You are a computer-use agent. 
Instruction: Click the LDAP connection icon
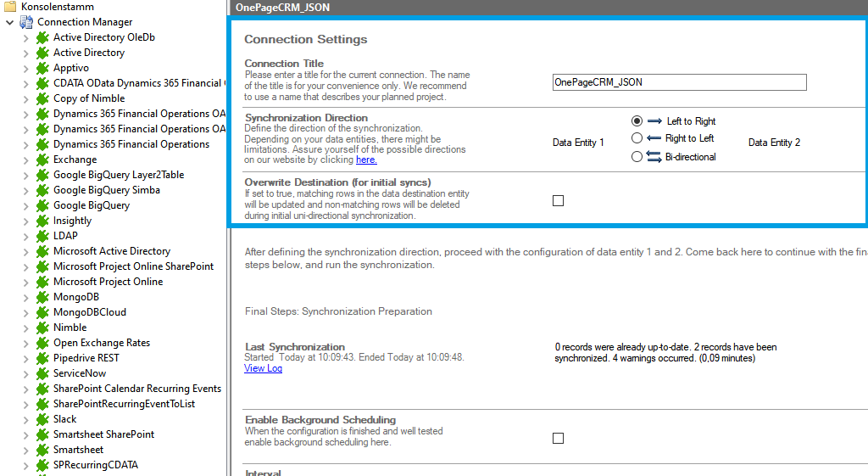[x=42, y=236]
